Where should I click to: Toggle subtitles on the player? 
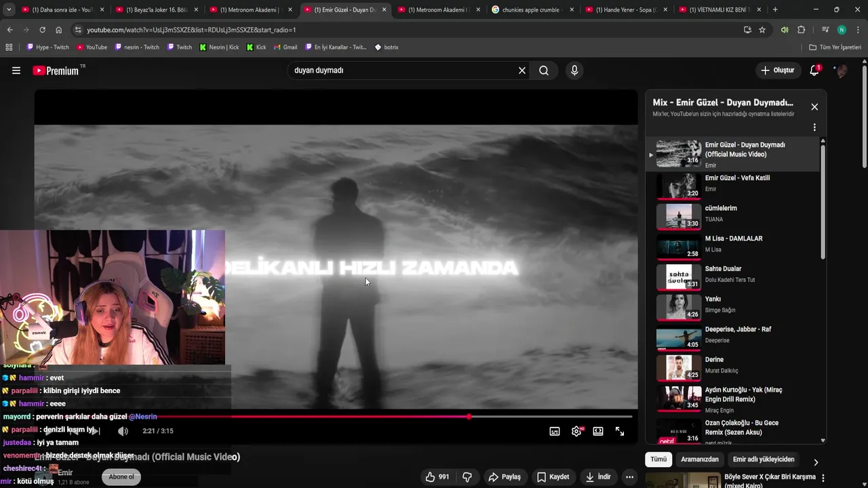coord(555,431)
